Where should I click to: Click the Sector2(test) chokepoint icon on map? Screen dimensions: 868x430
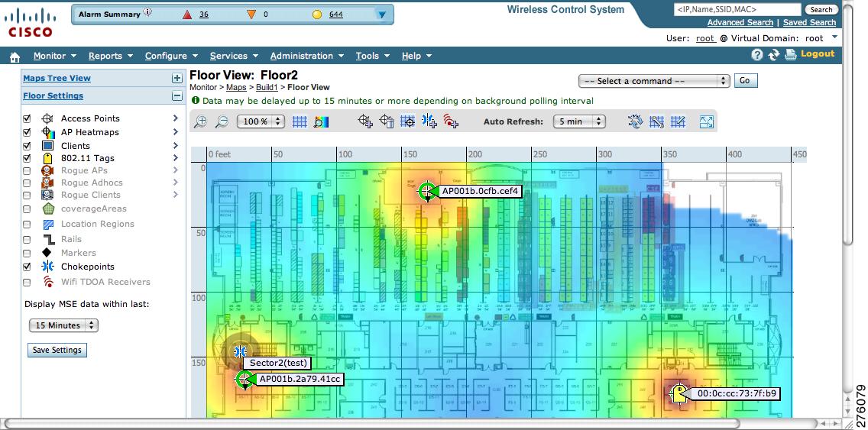coord(240,351)
